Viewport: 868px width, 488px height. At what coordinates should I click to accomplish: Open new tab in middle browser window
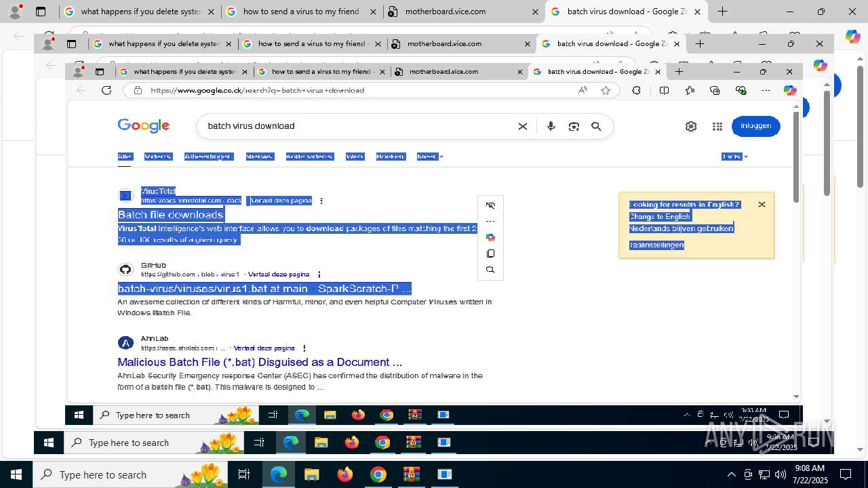point(700,43)
